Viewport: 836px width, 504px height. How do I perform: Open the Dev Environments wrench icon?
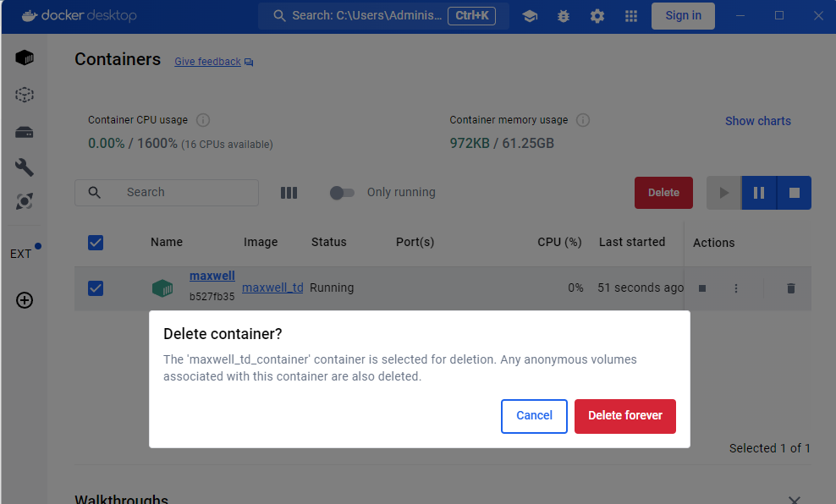point(25,167)
